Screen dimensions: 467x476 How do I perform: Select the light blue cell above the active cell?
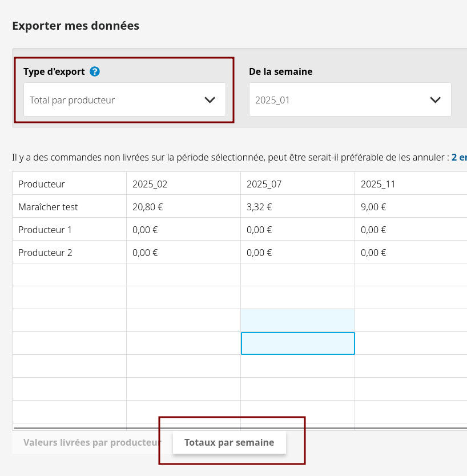(297, 321)
